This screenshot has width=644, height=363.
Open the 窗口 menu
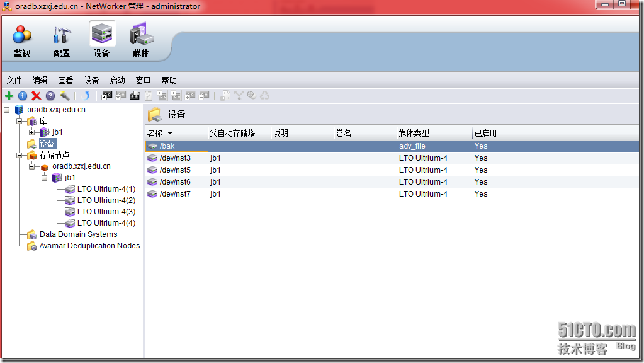(x=143, y=80)
